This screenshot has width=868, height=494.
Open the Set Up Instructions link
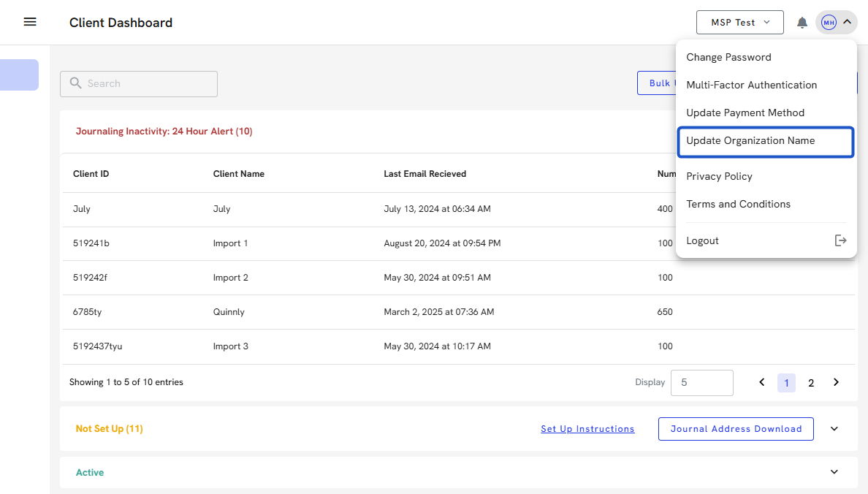587,429
